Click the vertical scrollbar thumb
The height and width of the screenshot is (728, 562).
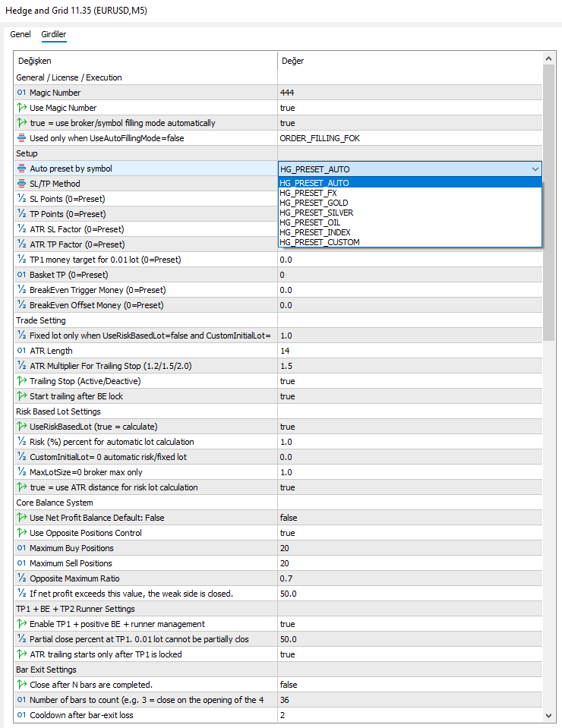coord(548,203)
